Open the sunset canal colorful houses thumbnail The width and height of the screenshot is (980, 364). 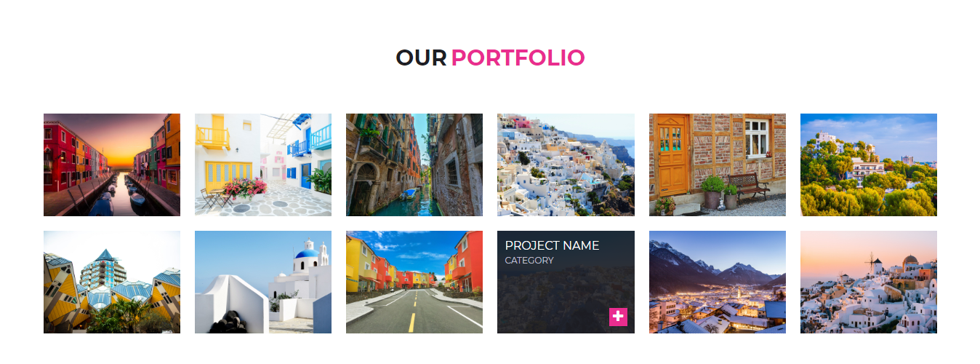pos(112,165)
